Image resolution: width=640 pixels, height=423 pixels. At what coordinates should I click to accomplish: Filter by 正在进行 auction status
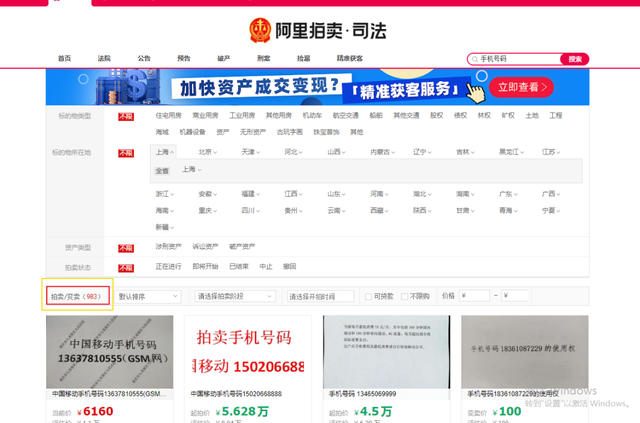pyautogui.click(x=170, y=267)
